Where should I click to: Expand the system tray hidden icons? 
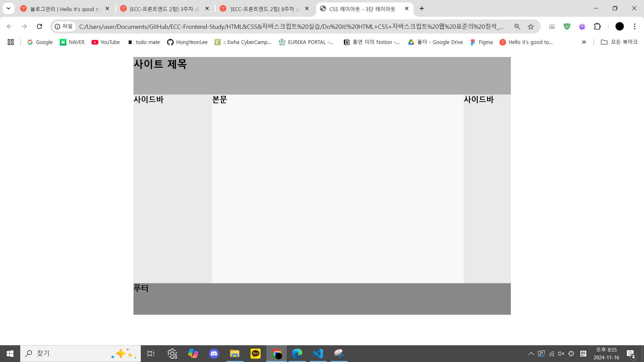tap(531, 354)
